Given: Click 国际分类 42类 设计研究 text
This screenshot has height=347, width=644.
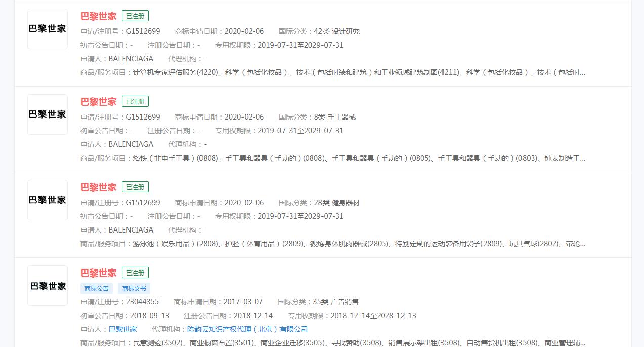Looking at the screenshot, I should [x=337, y=31].
